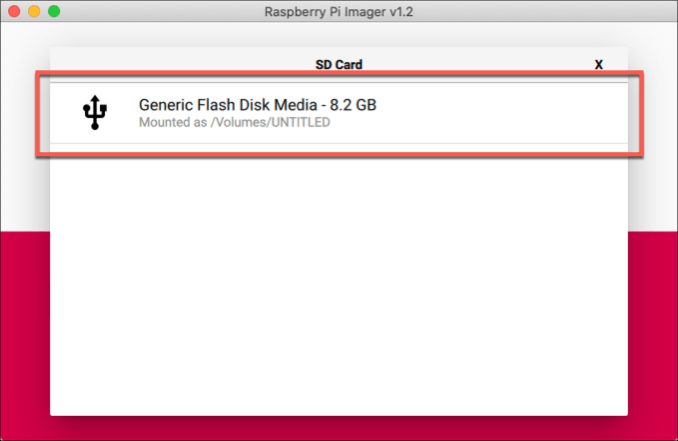Click the red close window button

coord(14,11)
